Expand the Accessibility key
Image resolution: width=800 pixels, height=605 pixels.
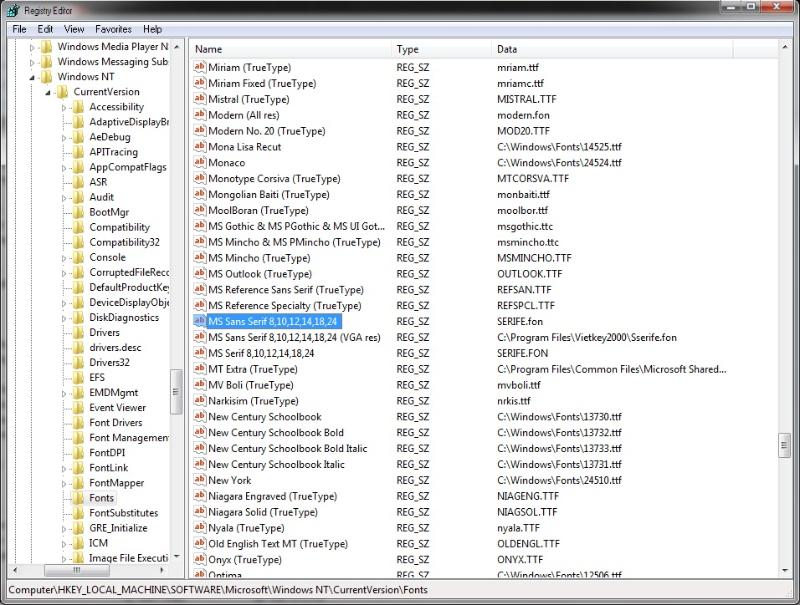click(64, 107)
